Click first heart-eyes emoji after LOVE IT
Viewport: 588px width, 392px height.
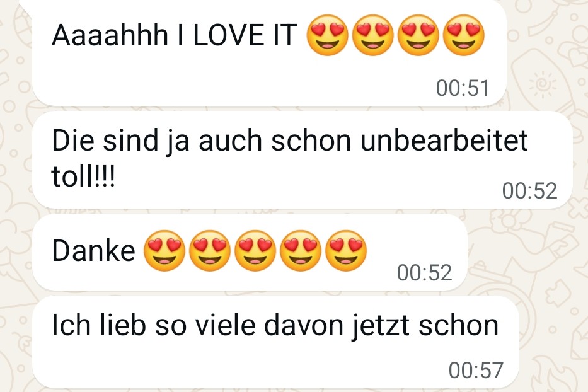pyautogui.click(x=327, y=35)
